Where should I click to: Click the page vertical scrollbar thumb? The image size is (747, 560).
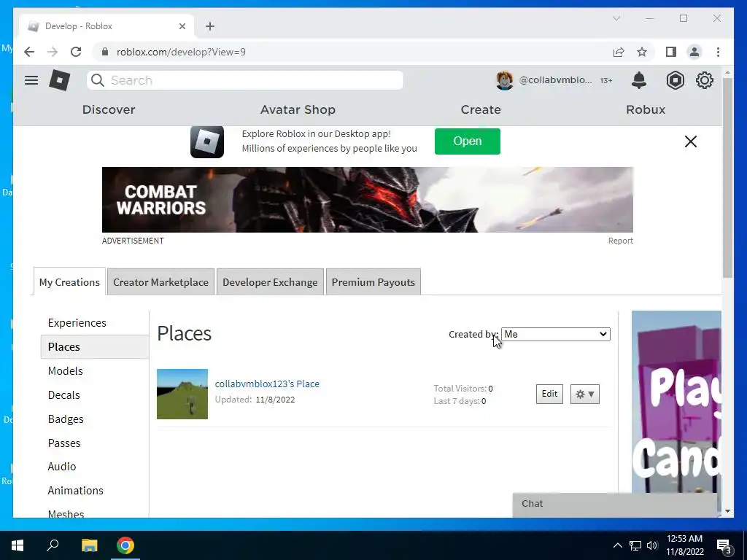(x=727, y=177)
